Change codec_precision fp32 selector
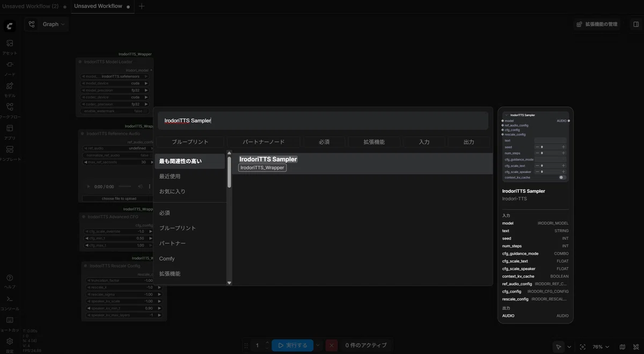The height and width of the screenshot is (354, 644). pyautogui.click(x=115, y=104)
